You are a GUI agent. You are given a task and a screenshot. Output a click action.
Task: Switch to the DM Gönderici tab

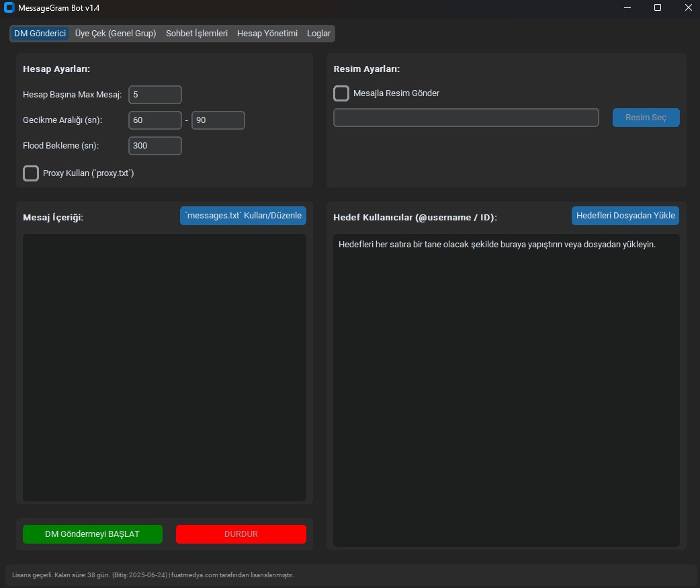40,33
